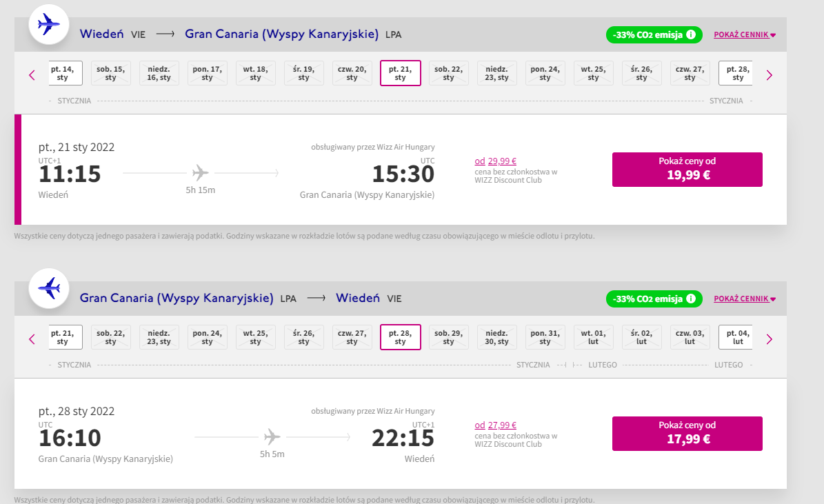
Task: Click Wiedeń VIE in return route header
Action: 369,298
